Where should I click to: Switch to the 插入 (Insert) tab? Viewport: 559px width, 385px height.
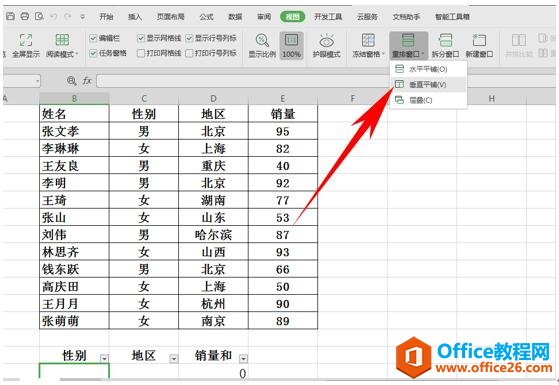[x=135, y=16]
